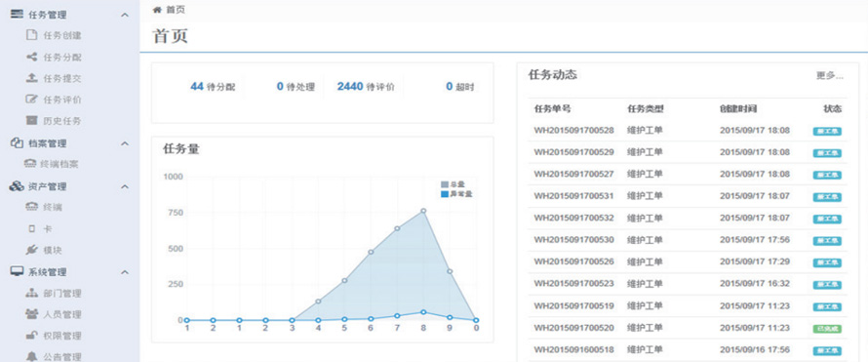Screen dimensions: 868x362
Task: Collapse the 档案管理 menu chevron
Action: click(x=125, y=143)
